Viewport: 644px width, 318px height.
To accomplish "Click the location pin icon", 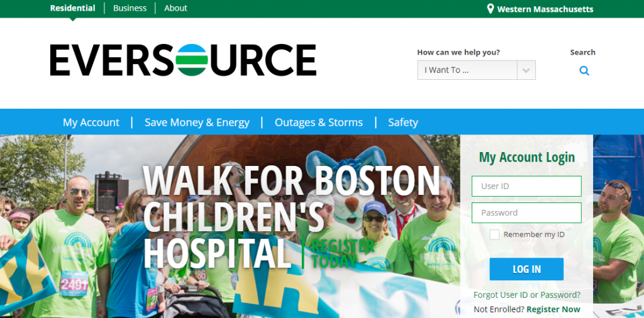I will click(491, 9).
